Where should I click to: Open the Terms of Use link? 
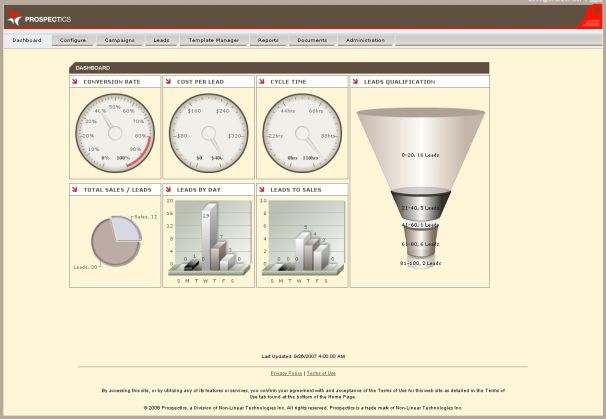pos(321,373)
